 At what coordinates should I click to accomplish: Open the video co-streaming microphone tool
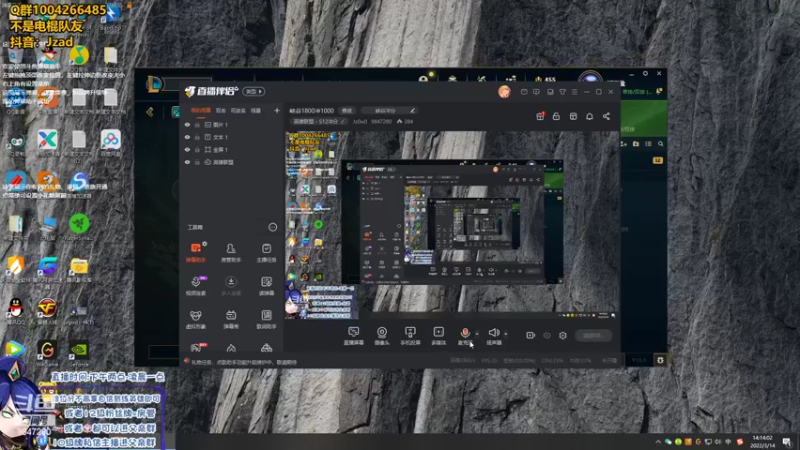coord(195,285)
